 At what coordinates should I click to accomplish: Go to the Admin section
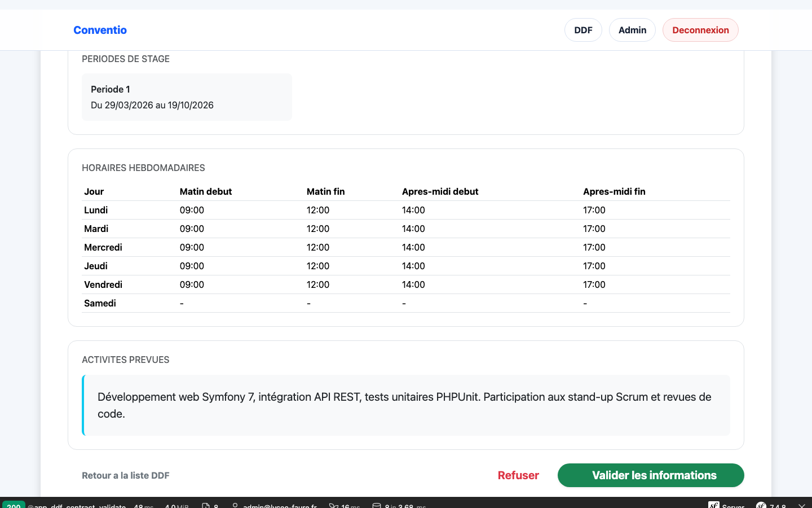632,30
